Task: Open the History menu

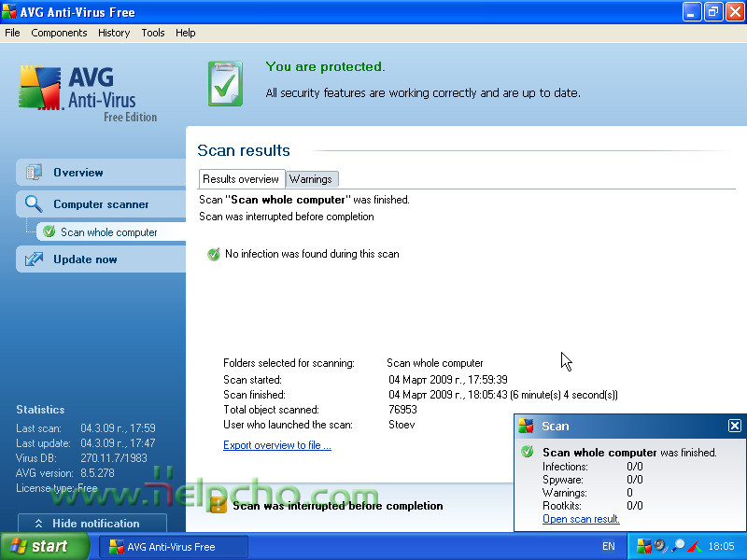Action: tap(114, 33)
